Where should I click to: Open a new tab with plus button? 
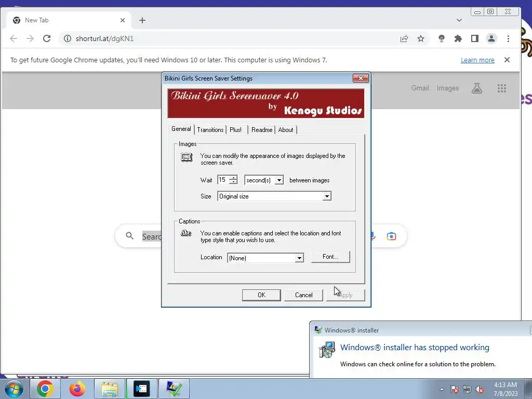click(x=142, y=20)
